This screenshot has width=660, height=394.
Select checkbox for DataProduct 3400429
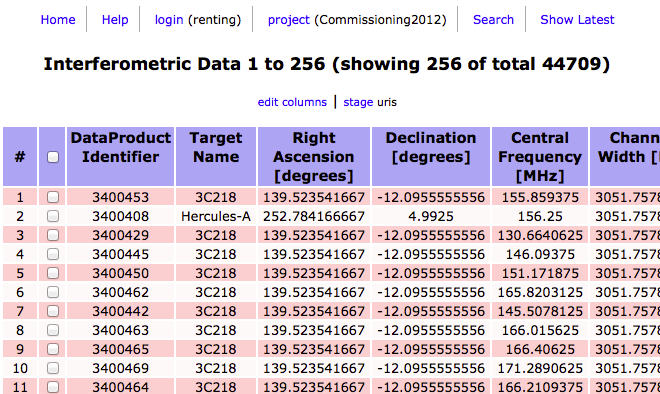pyautogui.click(x=53, y=235)
